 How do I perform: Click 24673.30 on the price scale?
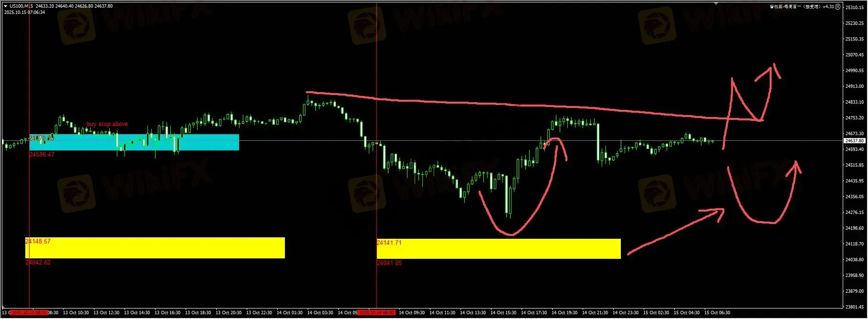click(854, 134)
